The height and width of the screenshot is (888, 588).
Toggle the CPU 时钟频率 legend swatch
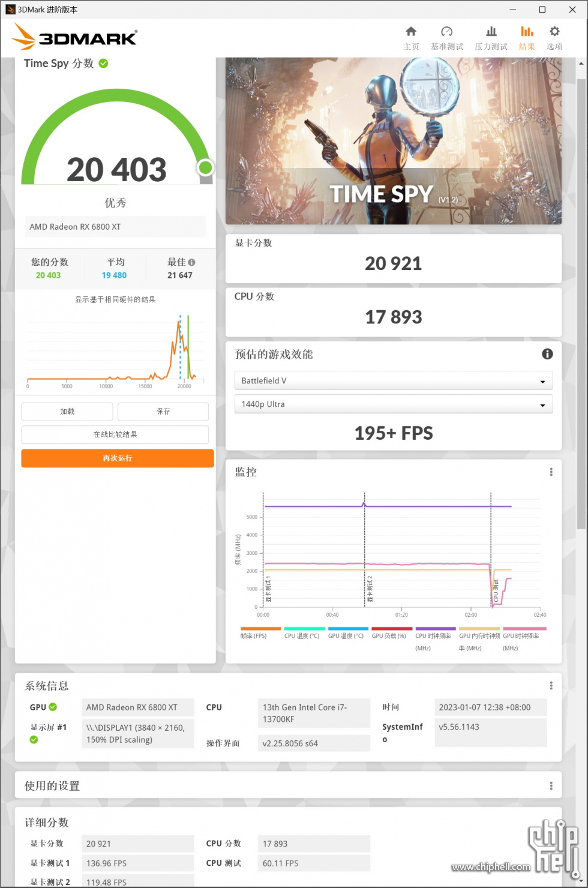pyautogui.click(x=436, y=629)
